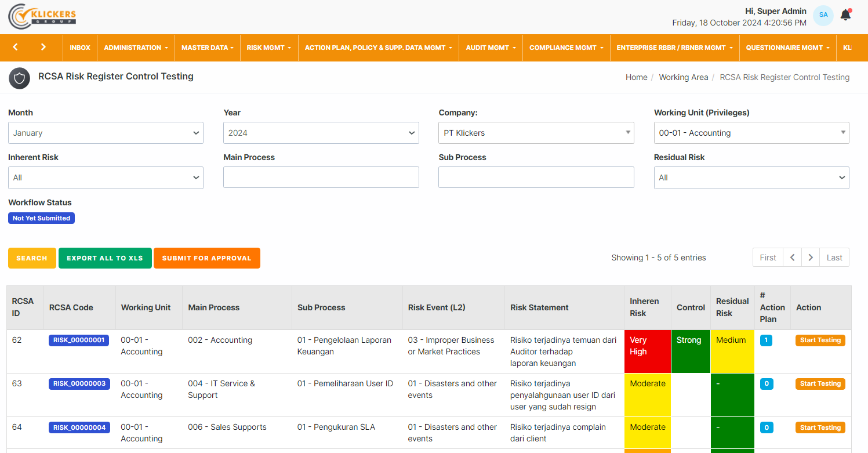Viewport: 868px width, 453px height.
Task: Open the Inherent Risk filter dropdown
Action: point(106,177)
